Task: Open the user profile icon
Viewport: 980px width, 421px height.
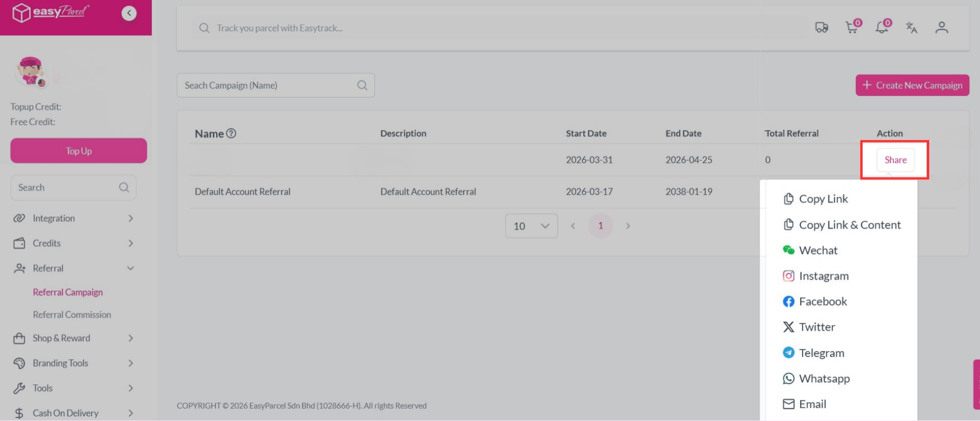Action: click(942, 28)
